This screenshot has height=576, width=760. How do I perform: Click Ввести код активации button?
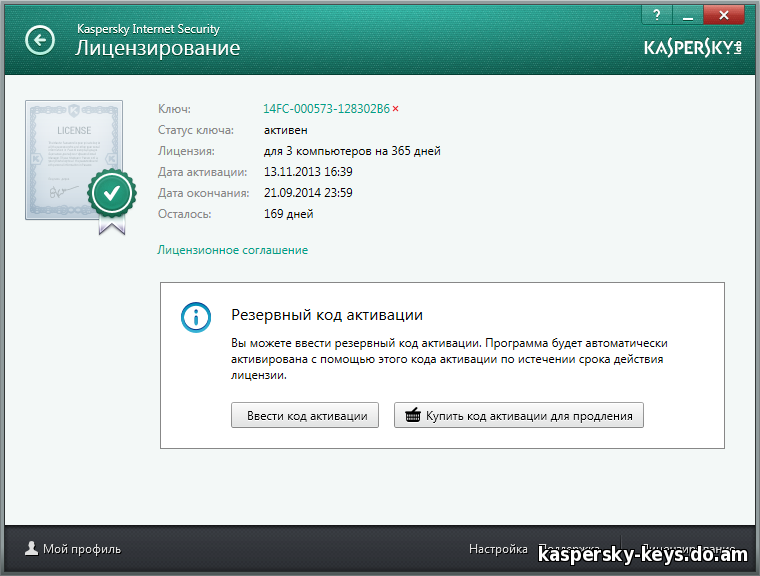(x=305, y=416)
